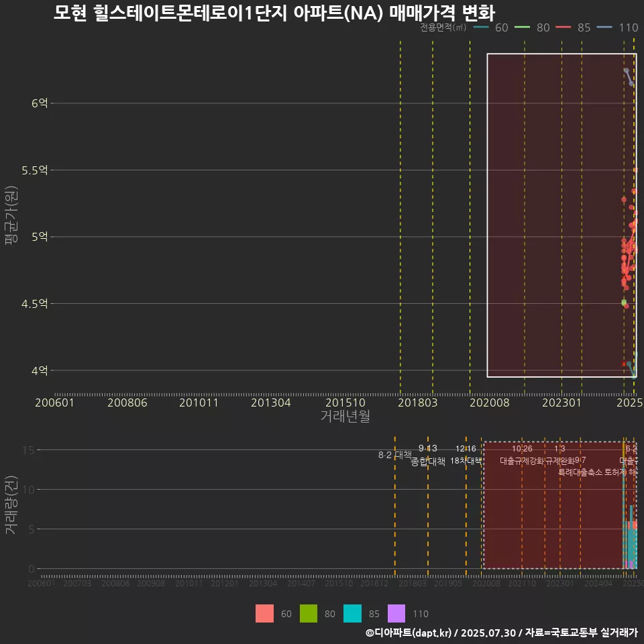Click the 110㎡ line legend entry at top

tap(617, 28)
